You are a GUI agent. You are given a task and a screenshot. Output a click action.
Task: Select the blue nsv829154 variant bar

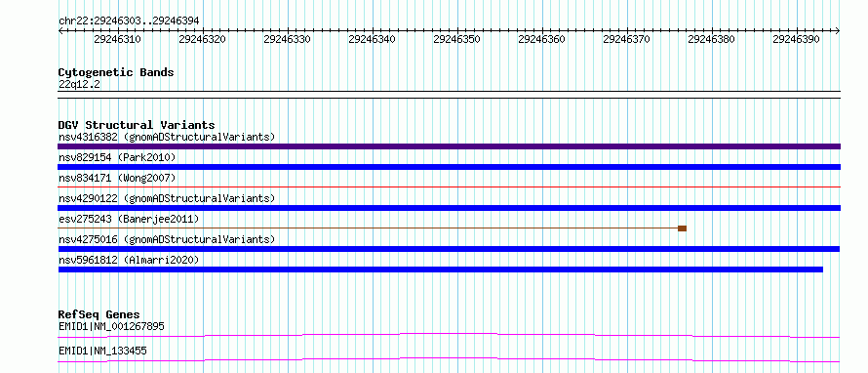tap(449, 167)
